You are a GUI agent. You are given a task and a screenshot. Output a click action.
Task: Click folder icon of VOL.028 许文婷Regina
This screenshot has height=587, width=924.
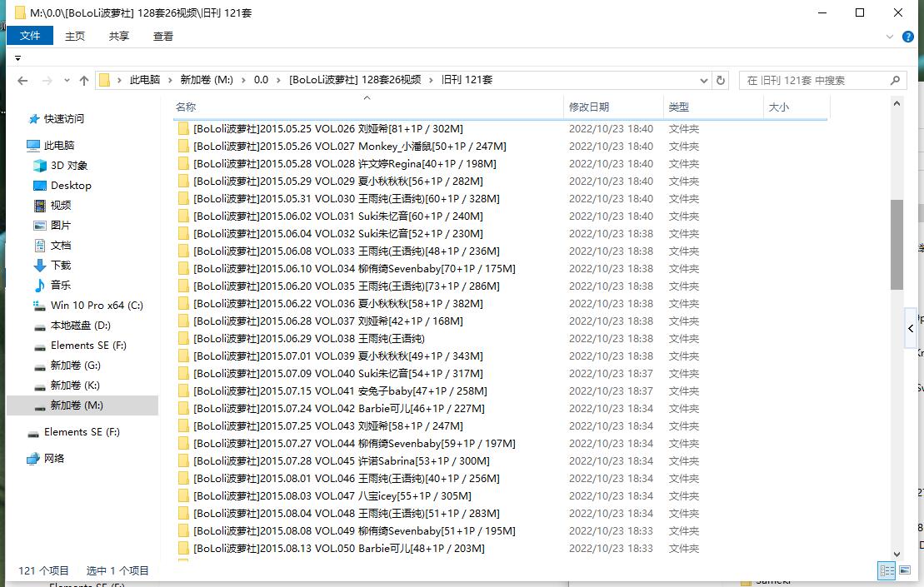(x=183, y=164)
